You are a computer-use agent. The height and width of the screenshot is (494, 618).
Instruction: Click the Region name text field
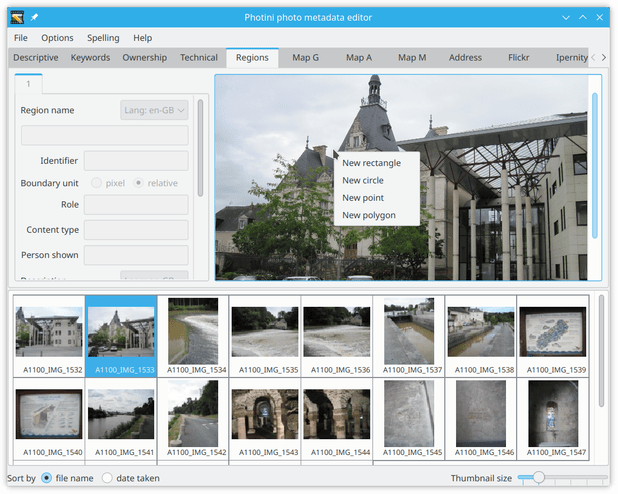point(104,135)
